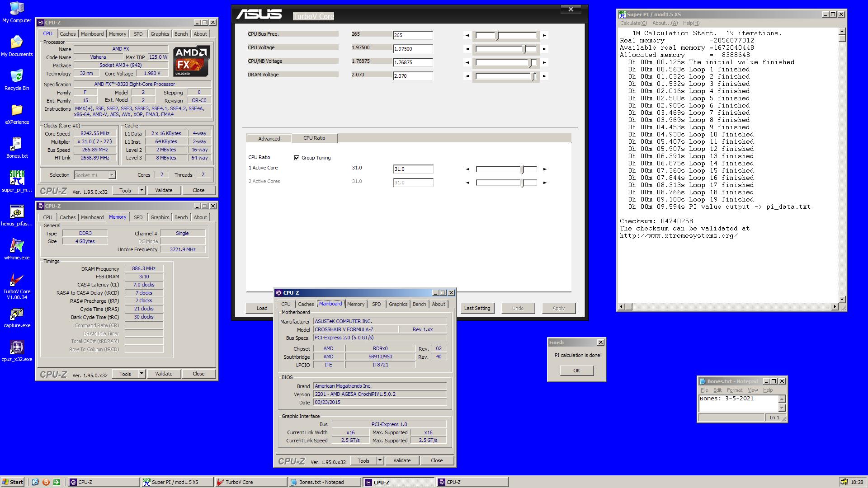Launch the super_pi_mod desktop icon
Image resolution: width=868 pixels, height=488 pixels.
[17, 182]
